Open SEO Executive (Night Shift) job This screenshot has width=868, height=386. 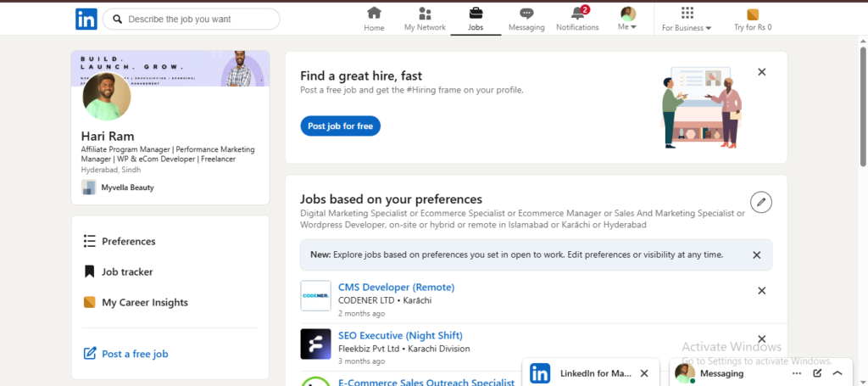coord(400,335)
